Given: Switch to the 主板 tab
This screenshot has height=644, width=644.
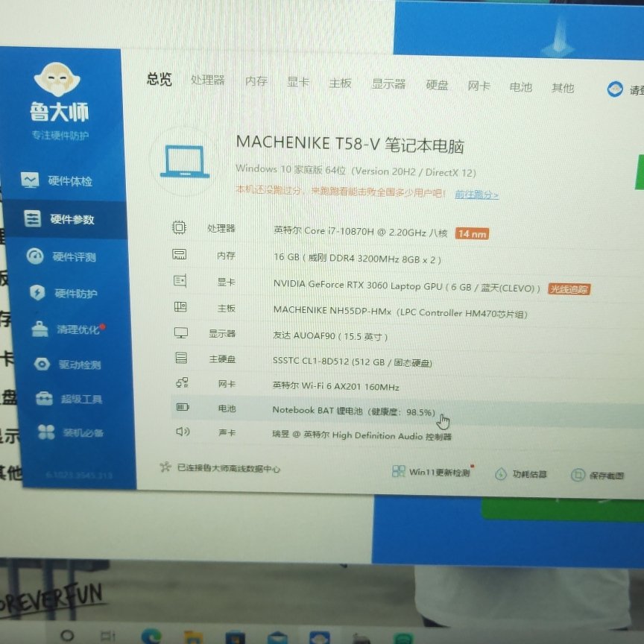Looking at the screenshot, I should [x=340, y=83].
